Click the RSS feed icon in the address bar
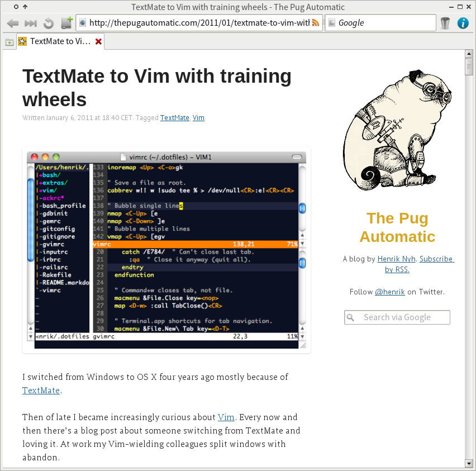This screenshot has height=471, width=476. (316, 23)
